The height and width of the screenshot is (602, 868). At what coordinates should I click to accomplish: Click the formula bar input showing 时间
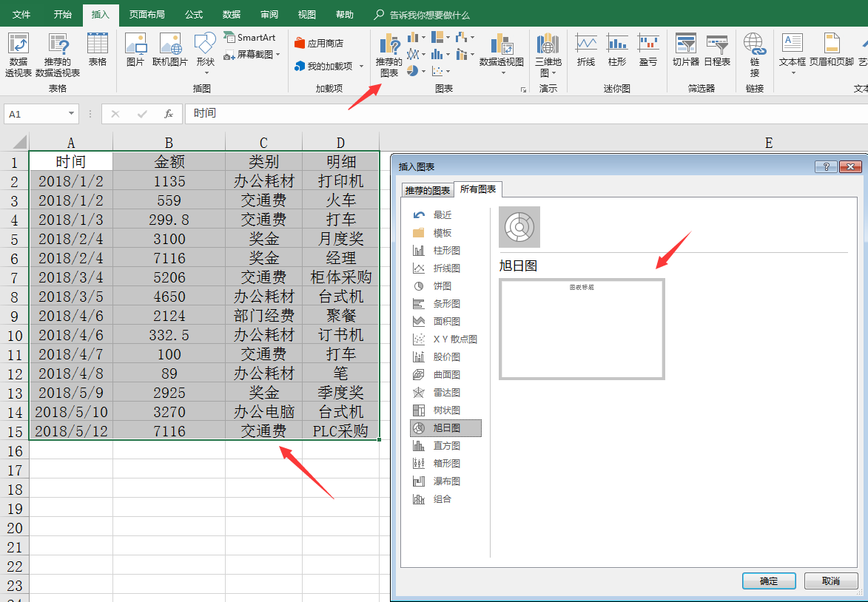[526, 113]
